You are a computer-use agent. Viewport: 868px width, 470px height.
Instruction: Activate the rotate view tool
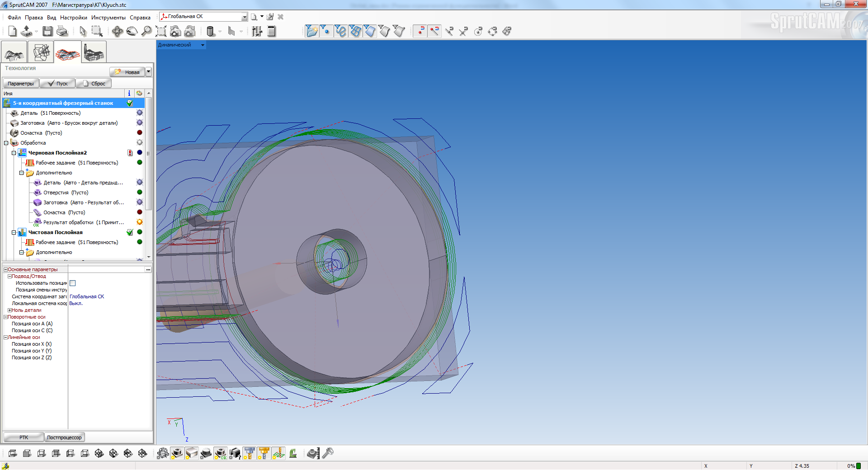tap(118, 31)
